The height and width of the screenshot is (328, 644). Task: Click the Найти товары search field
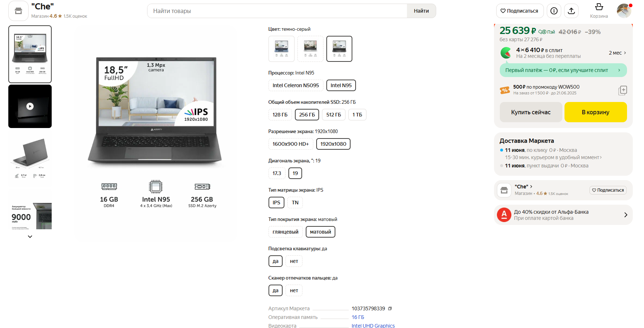277,11
